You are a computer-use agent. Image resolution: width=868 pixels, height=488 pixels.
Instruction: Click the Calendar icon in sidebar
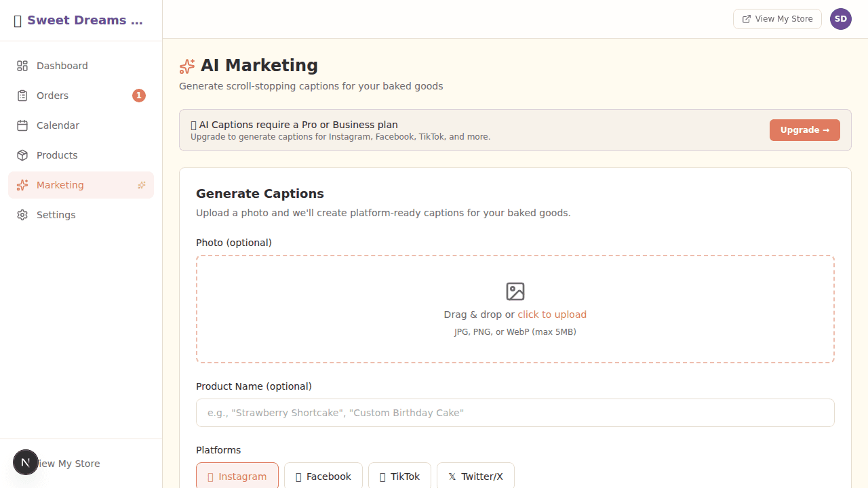pyautogui.click(x=22, y=125)
